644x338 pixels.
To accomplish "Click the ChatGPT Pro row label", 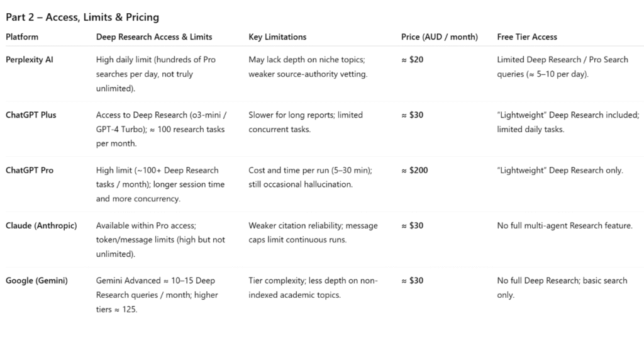I will point(30,171).
